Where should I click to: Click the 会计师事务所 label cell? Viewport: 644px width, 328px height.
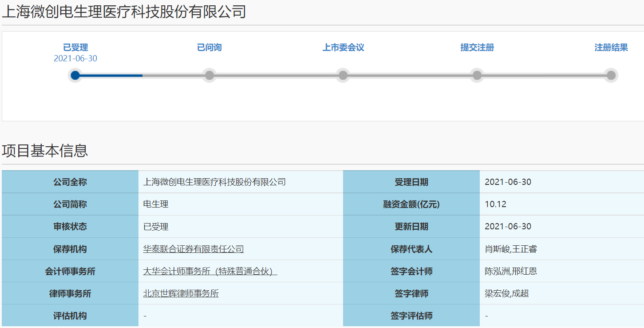70,271
